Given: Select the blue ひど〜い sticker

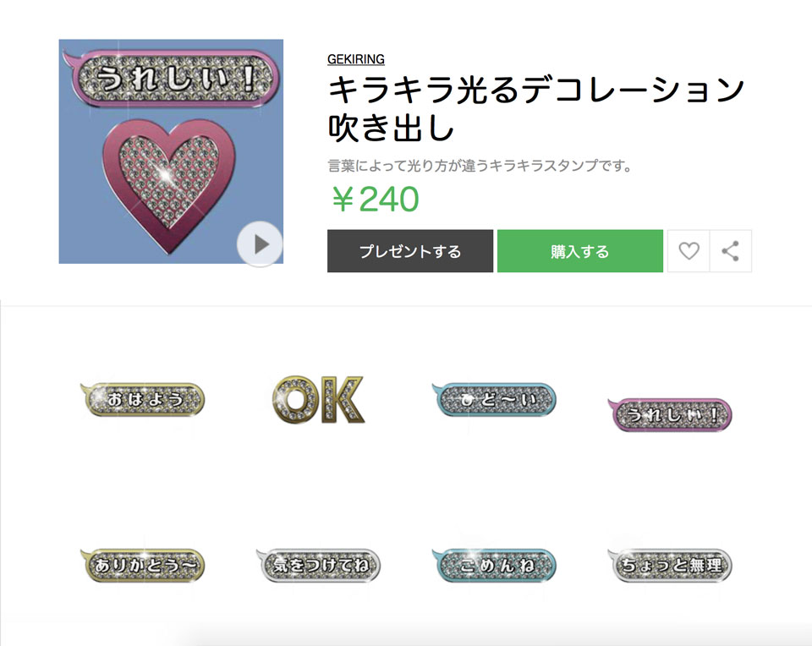Looking at the screenshot, I should (x=496, y=399).
